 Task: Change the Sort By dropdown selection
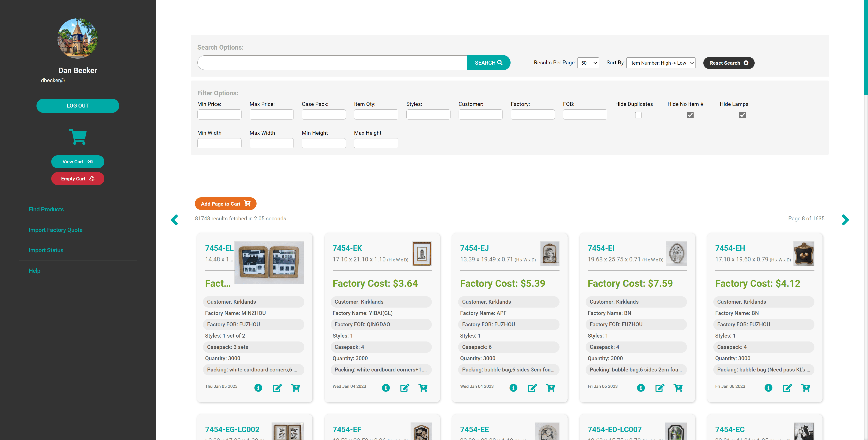point(660,63)
